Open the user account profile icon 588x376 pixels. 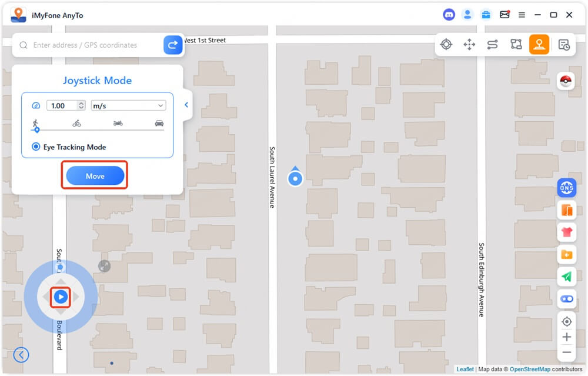click(467, 15)
